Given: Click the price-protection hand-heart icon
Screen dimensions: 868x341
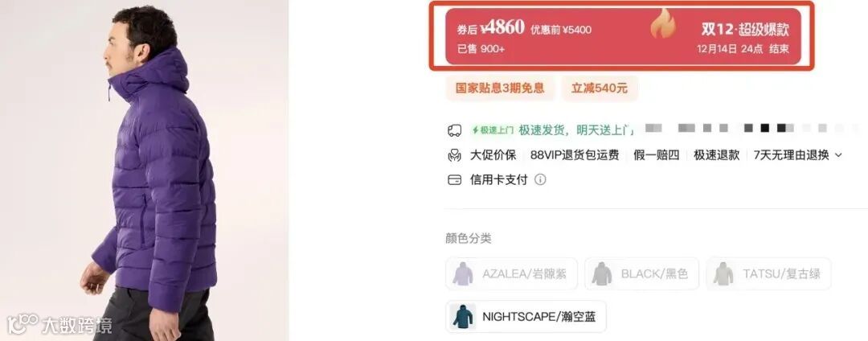Looking at the screenshot, I should pos(454,155).
